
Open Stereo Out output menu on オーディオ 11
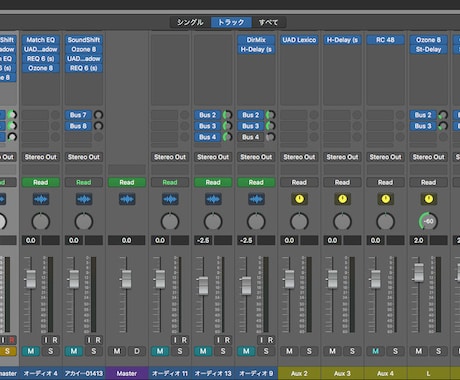[170, 157]
